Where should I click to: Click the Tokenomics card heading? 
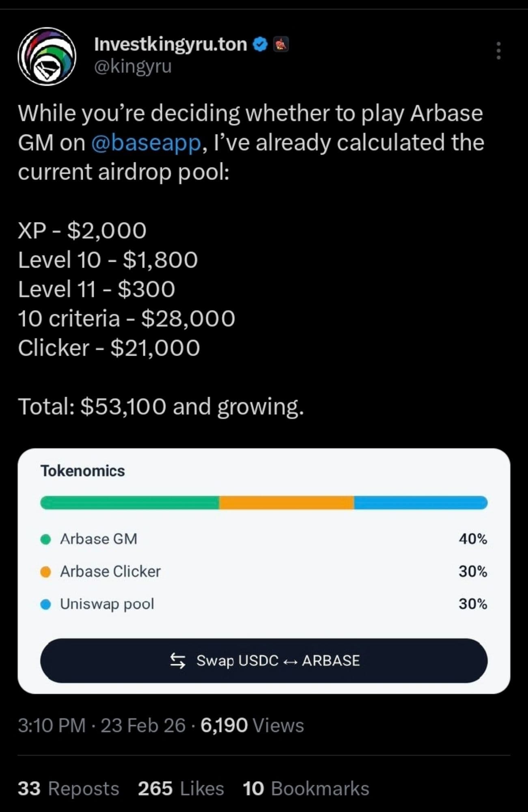tap(83, 471)
